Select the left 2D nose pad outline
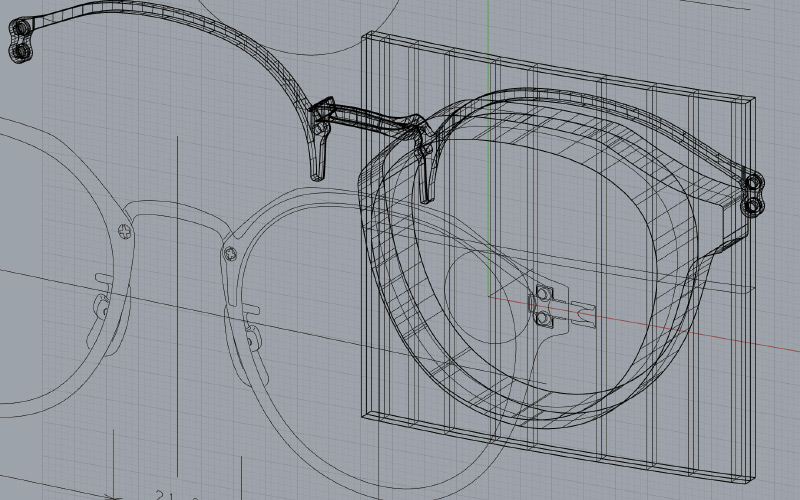The image size is (800, 500). point(103,303)
